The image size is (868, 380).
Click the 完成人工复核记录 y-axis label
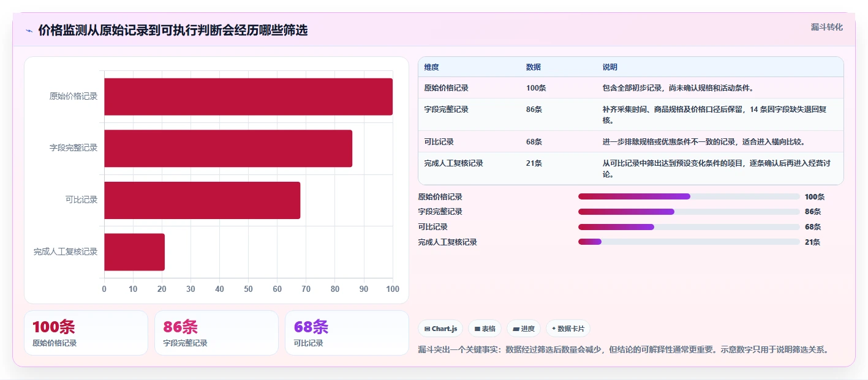[x=66, y=251]
